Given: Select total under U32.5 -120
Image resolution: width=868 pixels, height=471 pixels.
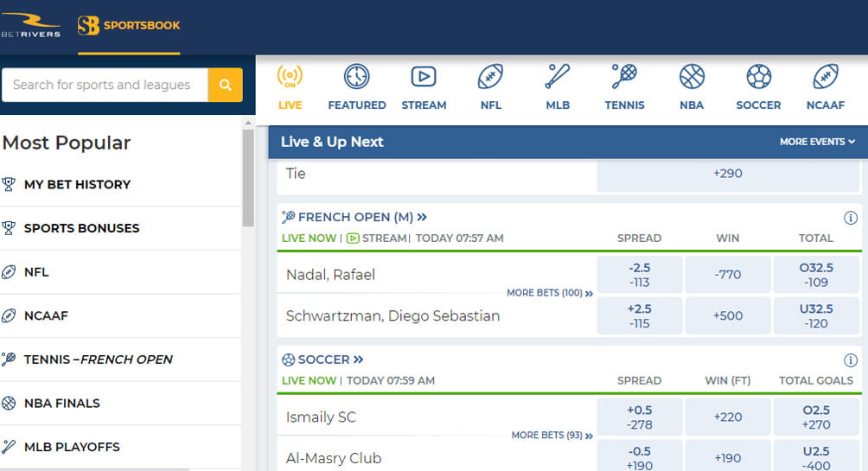Looking at the screenshot, I should coord(816,315).
